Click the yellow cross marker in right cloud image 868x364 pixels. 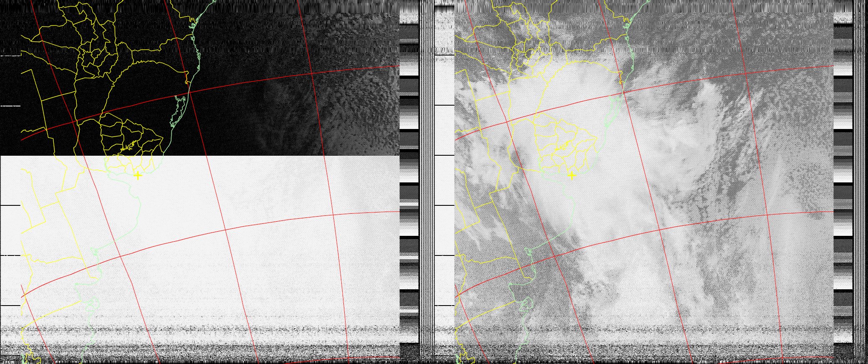point(572,176)
